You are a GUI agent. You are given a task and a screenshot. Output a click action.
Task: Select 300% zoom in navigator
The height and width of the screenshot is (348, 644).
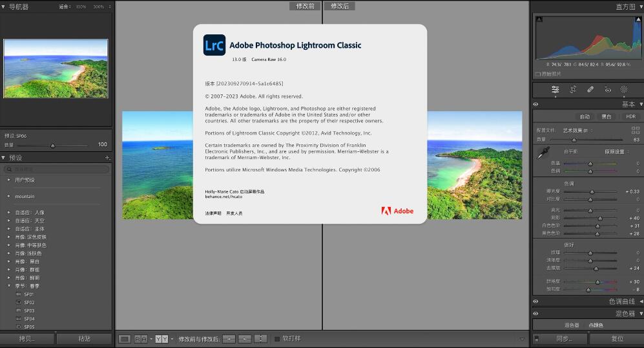pos(98,6)
